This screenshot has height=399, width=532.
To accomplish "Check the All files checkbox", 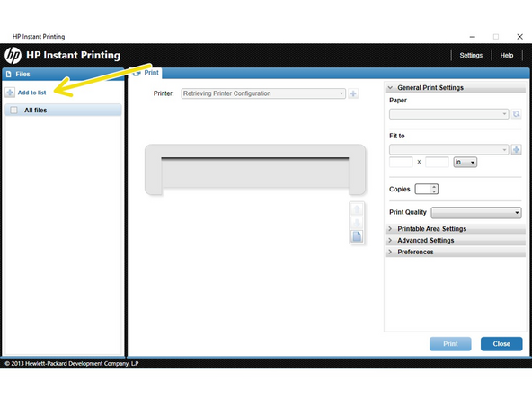I will tap(13, 110).
